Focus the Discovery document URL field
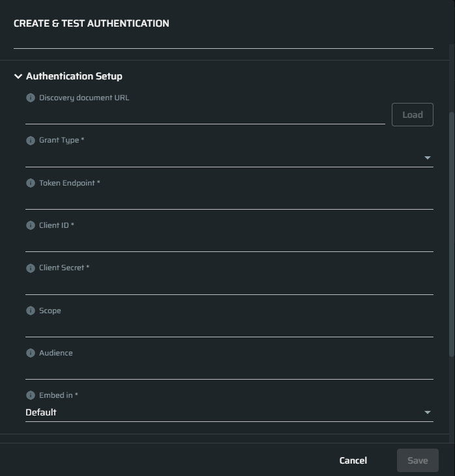 coord(205,115)
